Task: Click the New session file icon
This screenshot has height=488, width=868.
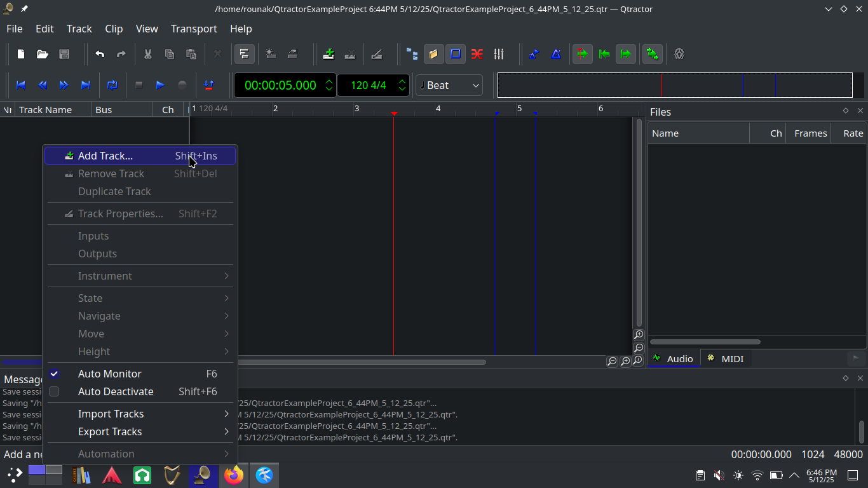Action: coord(21,54)
